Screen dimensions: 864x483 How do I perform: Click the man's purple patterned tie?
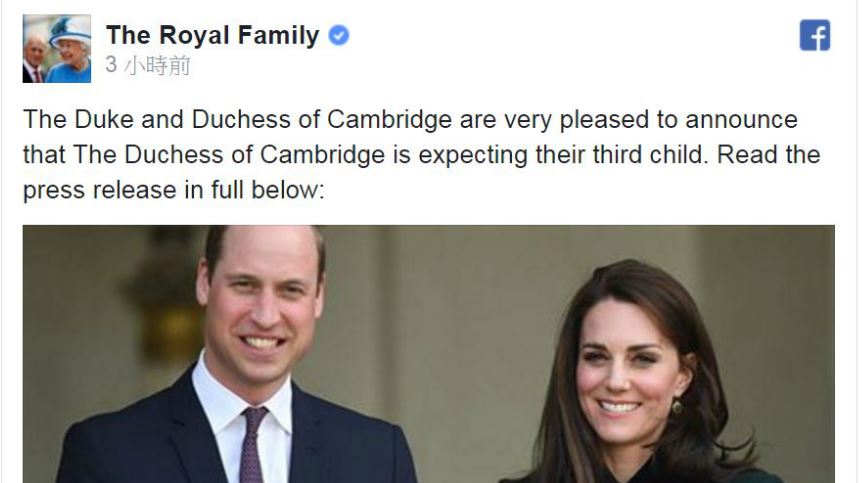252,444
